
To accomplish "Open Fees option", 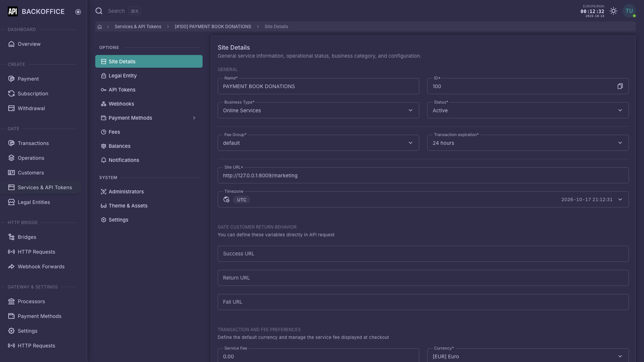I will [x=149, y=132].
